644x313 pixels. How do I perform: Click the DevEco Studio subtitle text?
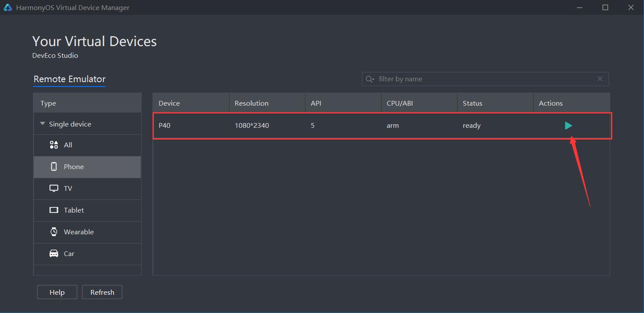click(55, 56)
